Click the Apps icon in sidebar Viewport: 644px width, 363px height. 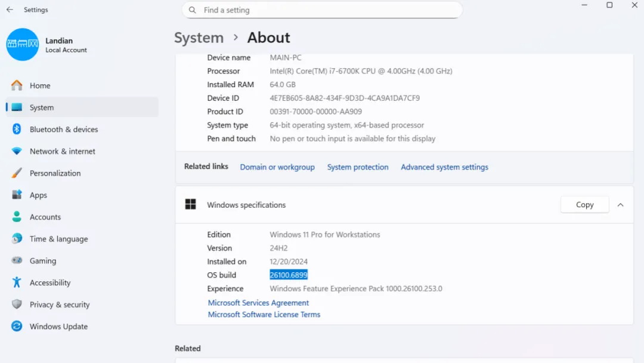17,195
